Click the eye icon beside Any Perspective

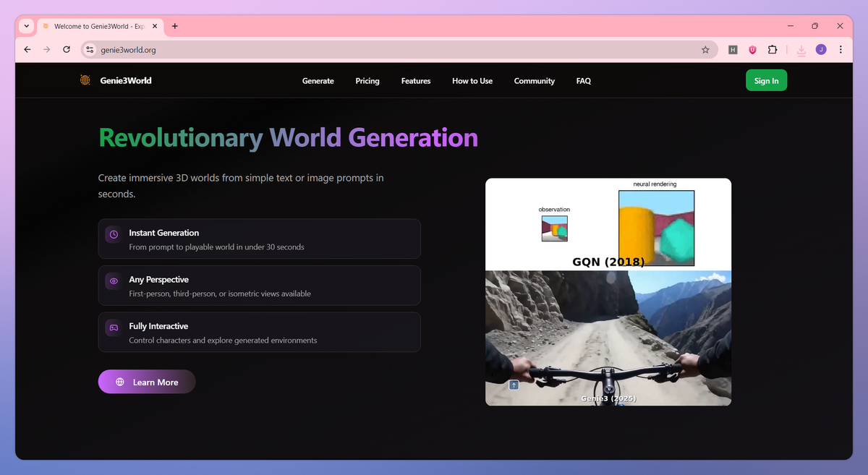pyautogui.click(x=114, y=281)
